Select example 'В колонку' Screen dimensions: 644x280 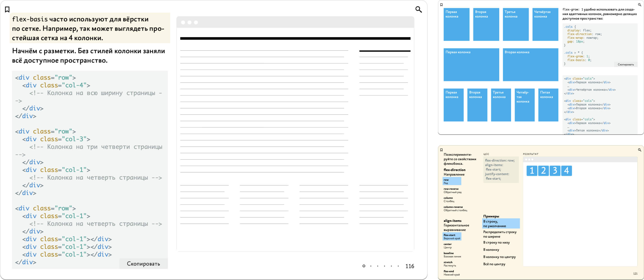pyautogui.click(x=491, y=250)
